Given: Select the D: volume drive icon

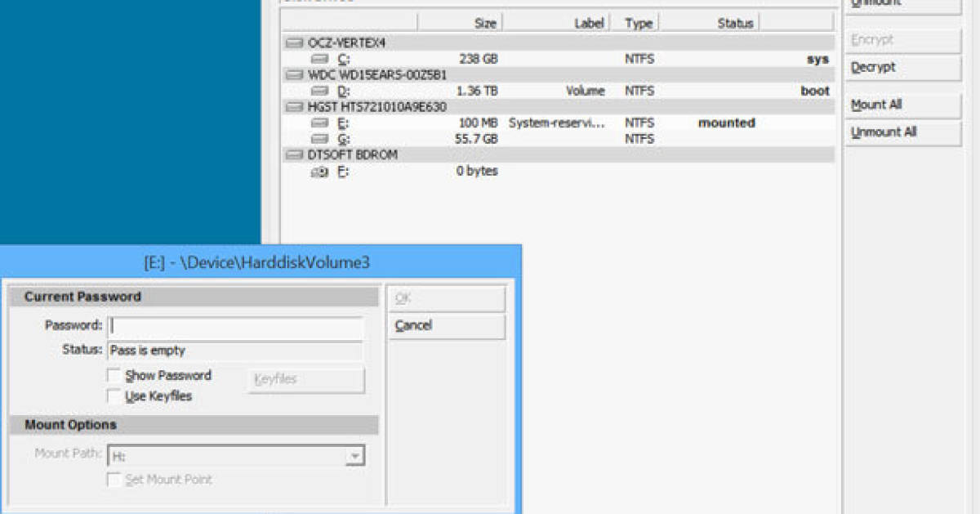Looking at the screenshot, I should 320,91.
